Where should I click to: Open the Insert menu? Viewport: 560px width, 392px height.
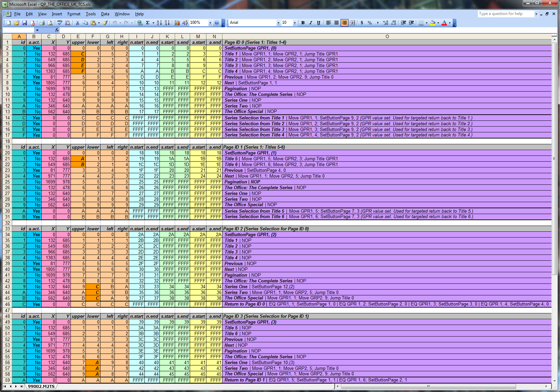click(57, 14)
